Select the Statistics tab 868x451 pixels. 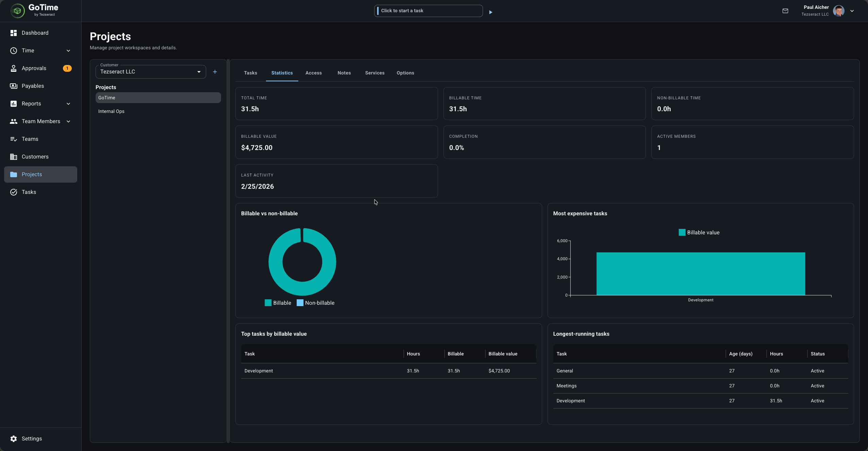coord(282,73)
